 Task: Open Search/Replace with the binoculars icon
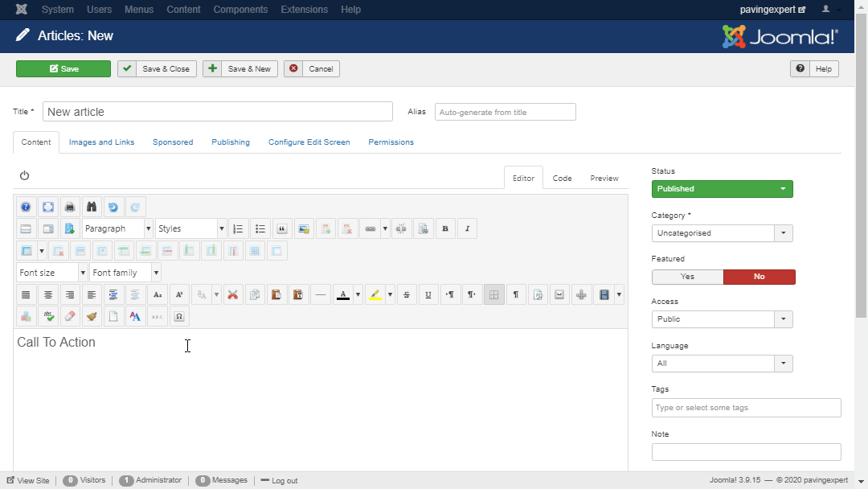92,207
